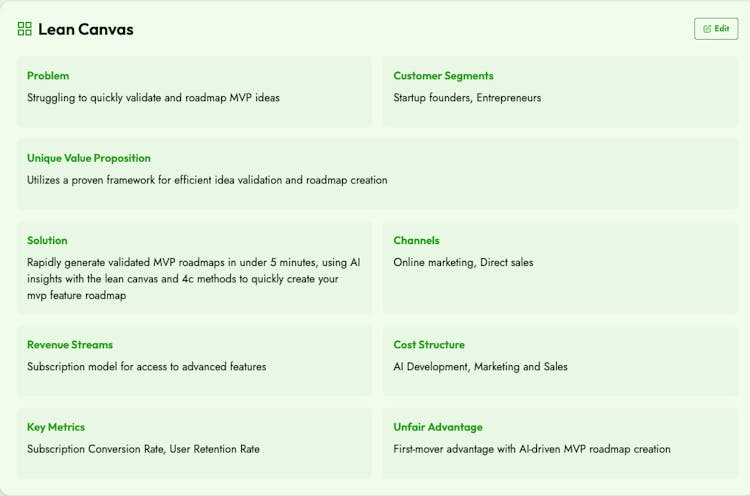
Task: Click the Problem heading
Action: coord(48,76)
